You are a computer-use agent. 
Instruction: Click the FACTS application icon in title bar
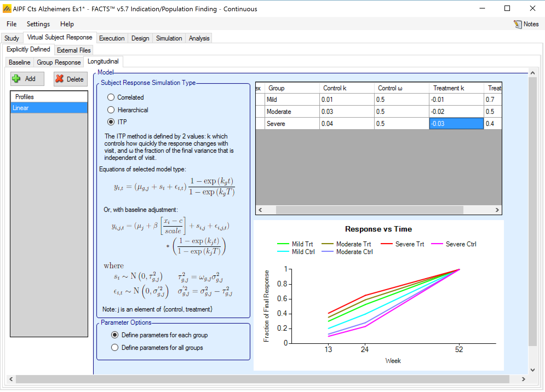pos(7,9)
